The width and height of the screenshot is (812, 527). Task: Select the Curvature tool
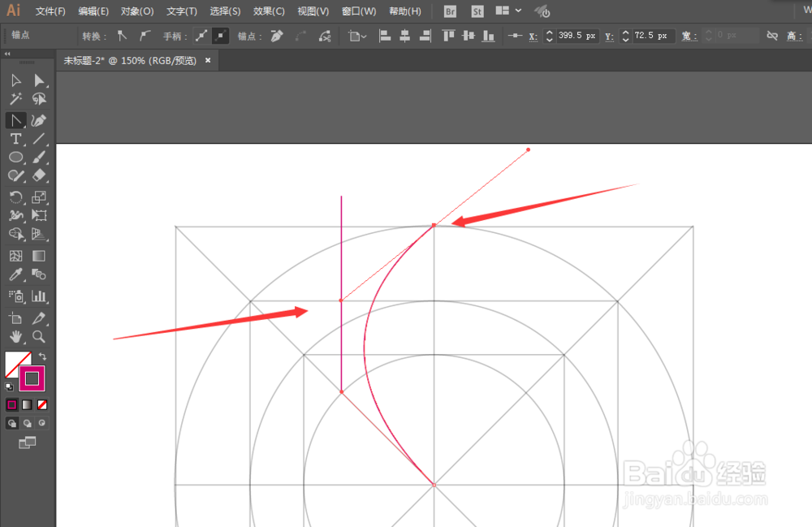pos(39,120)
